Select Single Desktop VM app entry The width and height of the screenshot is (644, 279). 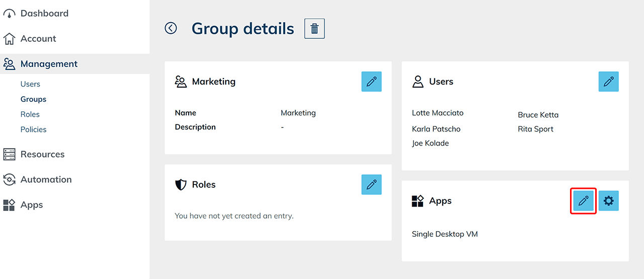tap(444, 234)
